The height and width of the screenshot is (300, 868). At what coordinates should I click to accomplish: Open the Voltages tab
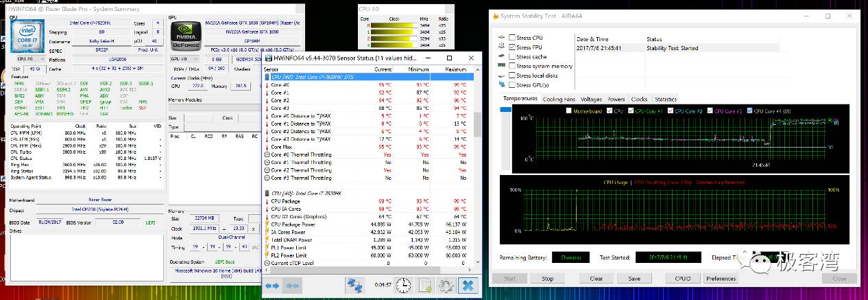pyautogui.click(x=591, y=100)
